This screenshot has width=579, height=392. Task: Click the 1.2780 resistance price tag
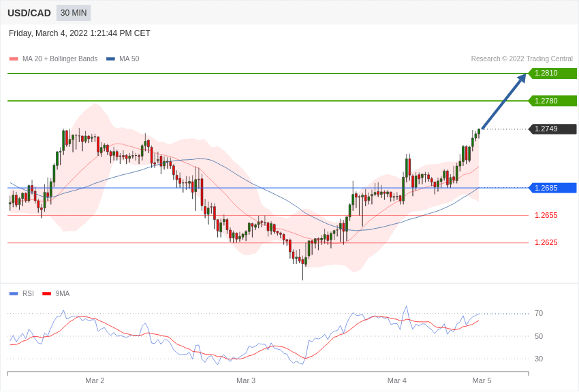552,101
